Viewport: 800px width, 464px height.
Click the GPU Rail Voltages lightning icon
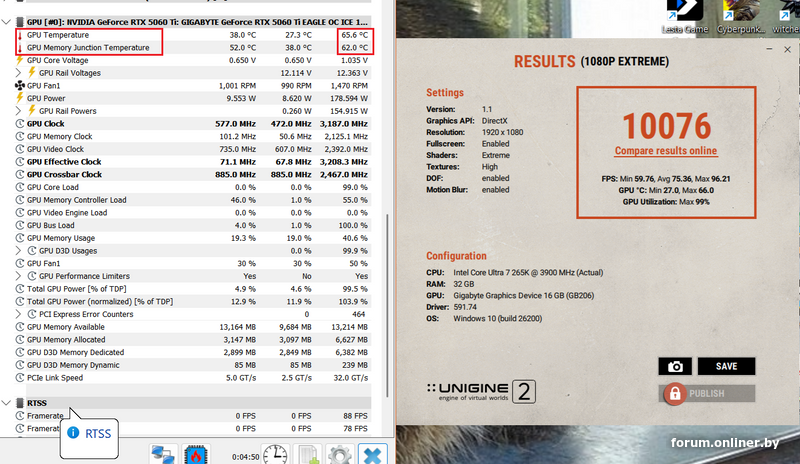(x=32, y=73)
